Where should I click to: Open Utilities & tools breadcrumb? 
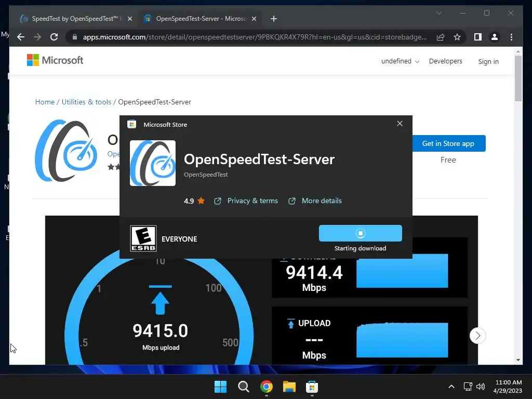(x=86, y=102)
